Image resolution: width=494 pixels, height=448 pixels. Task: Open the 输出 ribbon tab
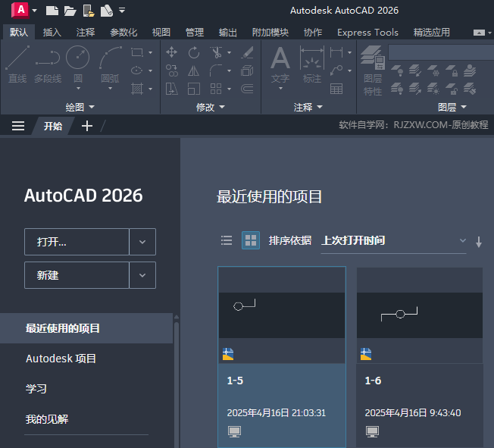pos(228,32)
